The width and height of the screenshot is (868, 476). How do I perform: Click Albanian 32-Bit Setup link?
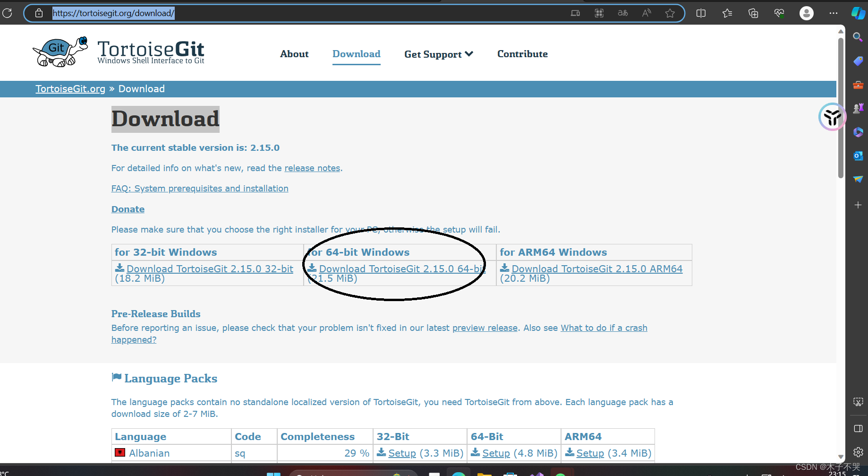point(402,453)
